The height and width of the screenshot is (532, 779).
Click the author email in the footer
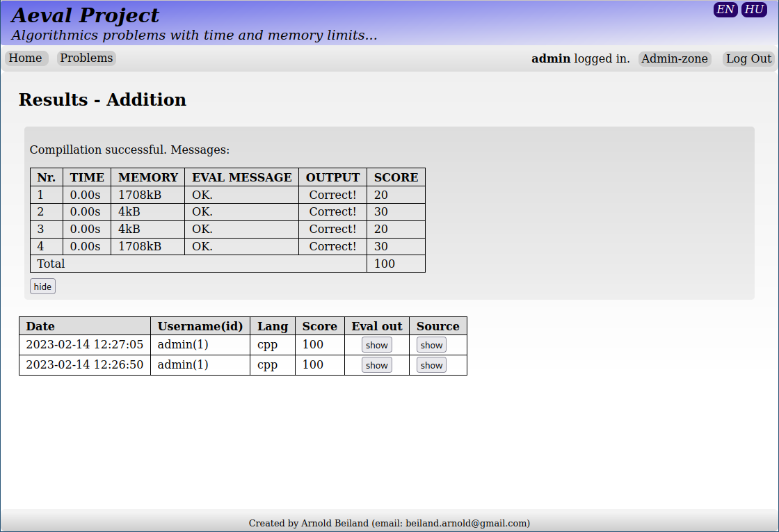pos(466,523)
